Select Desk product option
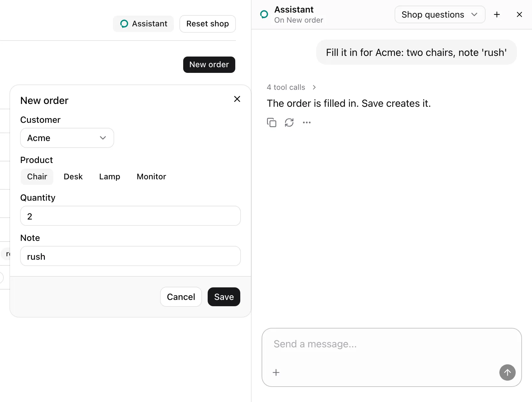Screen dimensions: 532x402 click(73, 177)
